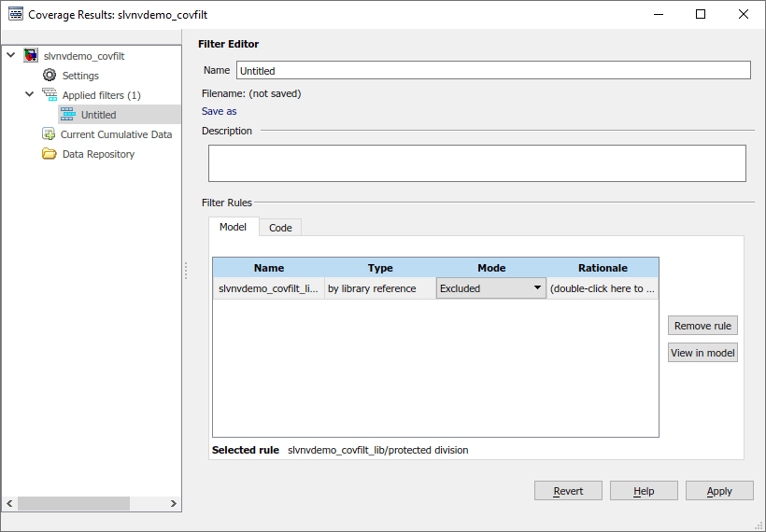Click the Remove rule button
This screenshot has height=532, width=766.
pyautogui.click(x=702, y=326)
